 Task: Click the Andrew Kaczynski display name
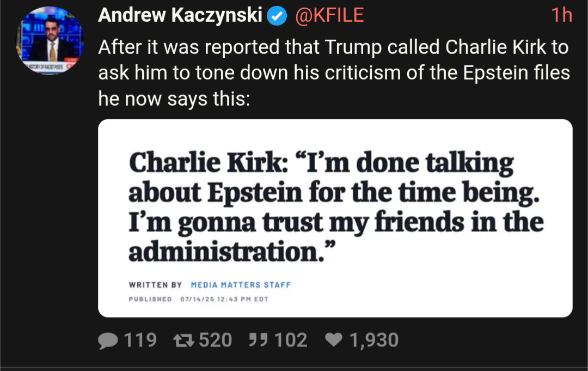(x=180, y=15)
